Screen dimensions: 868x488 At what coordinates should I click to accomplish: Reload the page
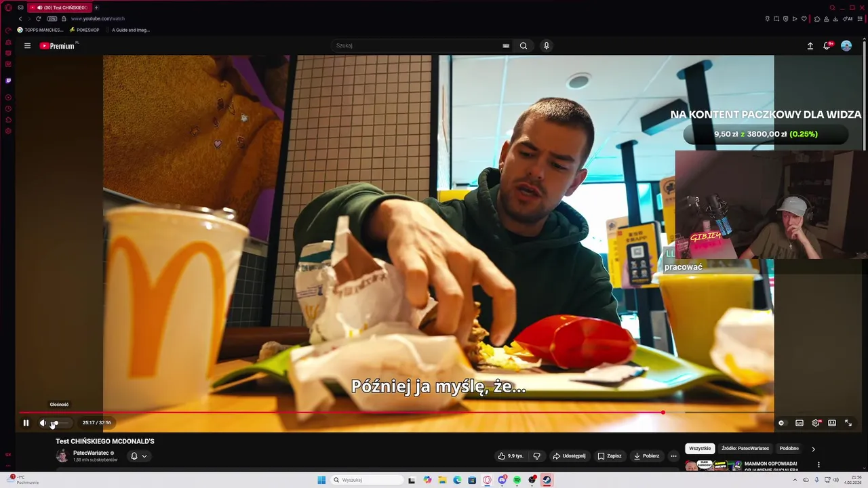coord(38,19)
